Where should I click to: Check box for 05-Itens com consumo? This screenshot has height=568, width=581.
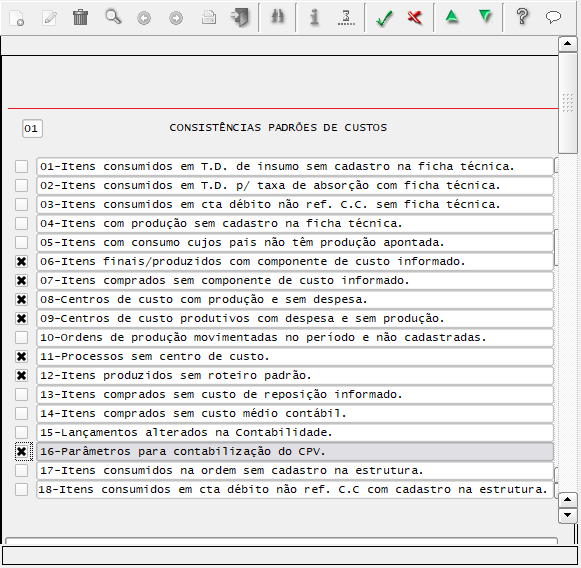tap(21, 243)
